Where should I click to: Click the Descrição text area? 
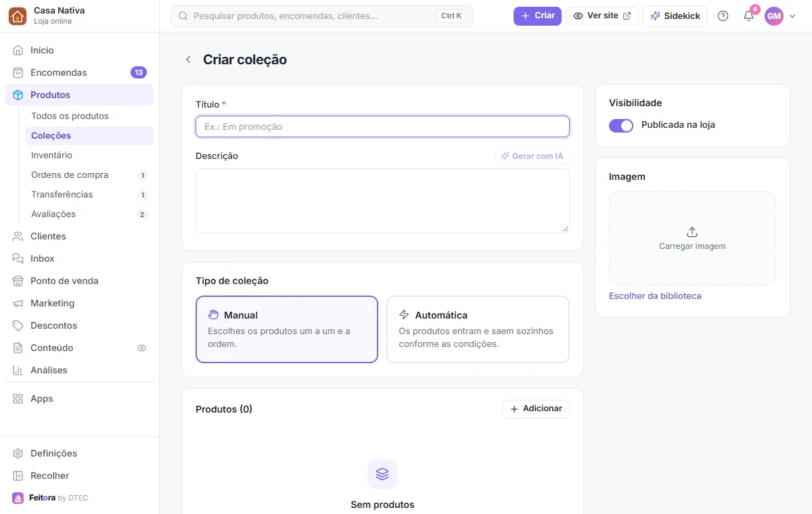(x=382, y=201)
